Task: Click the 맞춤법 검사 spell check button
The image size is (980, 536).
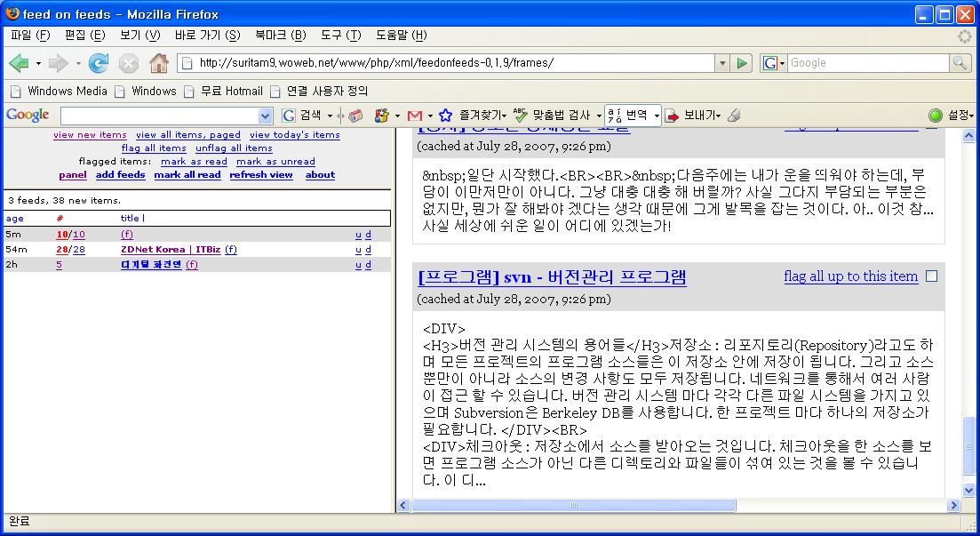Action: pyautogui.click(x=552, y=115)
